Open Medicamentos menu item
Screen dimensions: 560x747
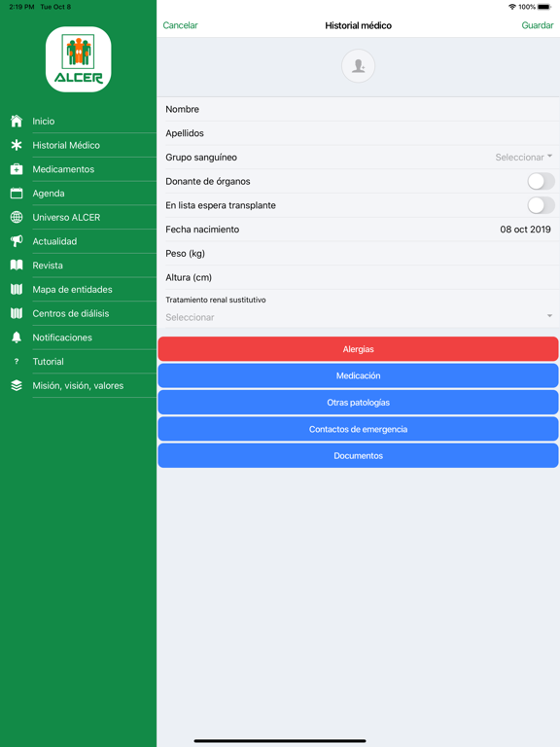pyautogui.click(x=63, y=169)
